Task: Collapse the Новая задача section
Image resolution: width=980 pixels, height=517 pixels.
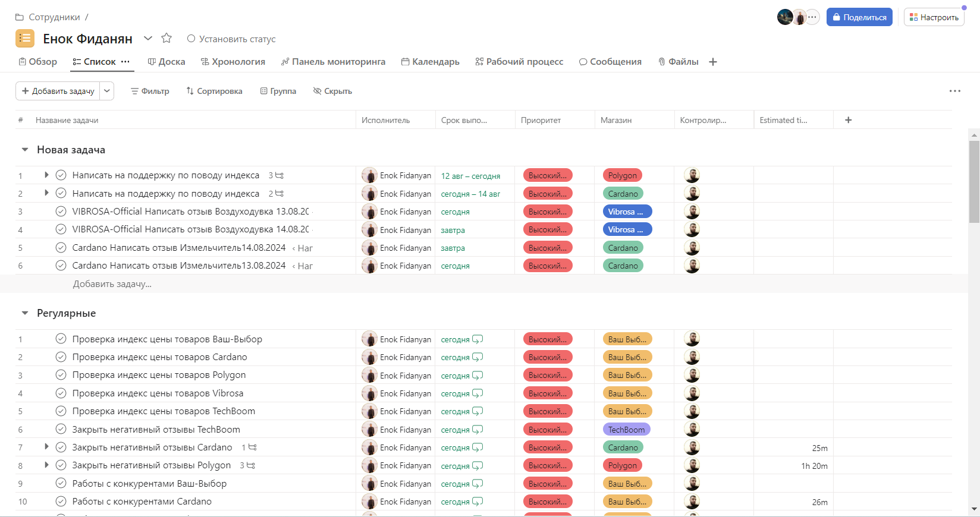Action: (25, 150)
